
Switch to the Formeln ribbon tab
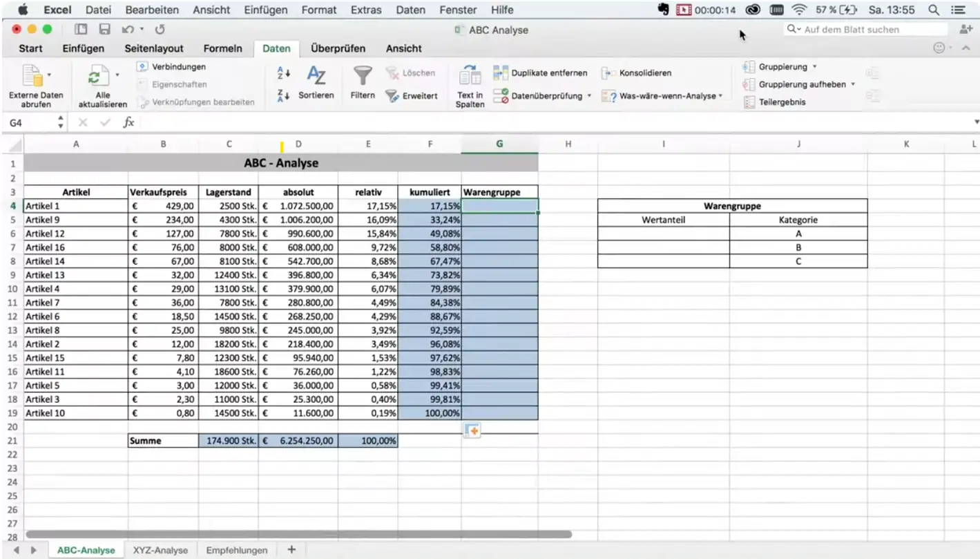point(222,48)
